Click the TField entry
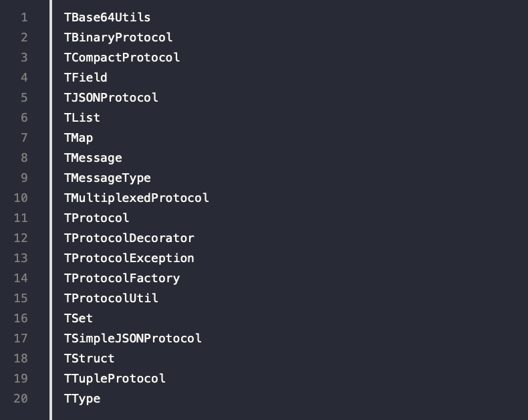 (x=86, y=78)
